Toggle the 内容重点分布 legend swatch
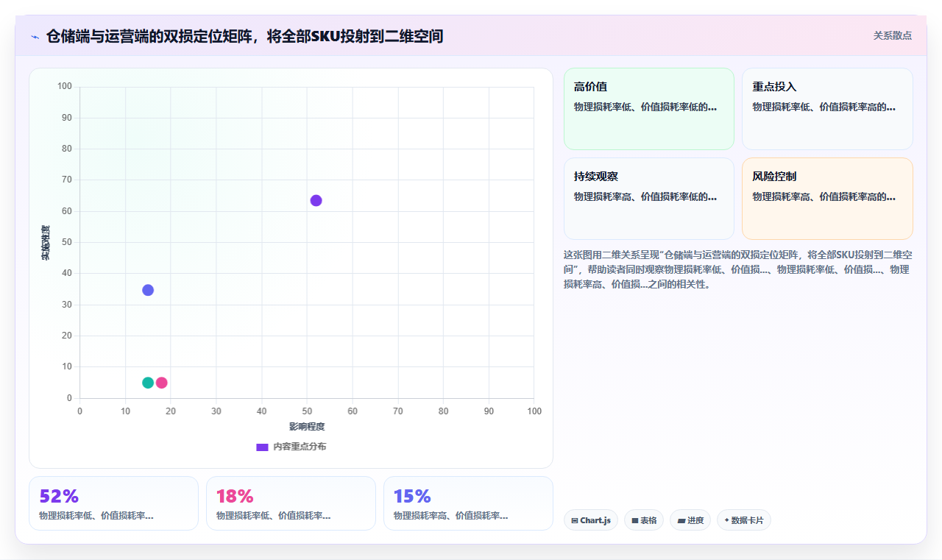The height and width of the screenshot is (560, 942). [262, 447]
